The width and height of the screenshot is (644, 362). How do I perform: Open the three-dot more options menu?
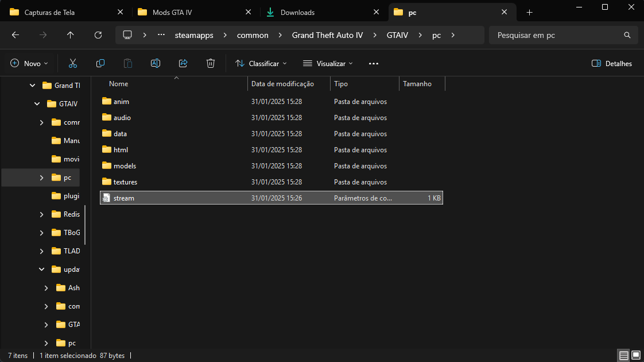[374, 63]
